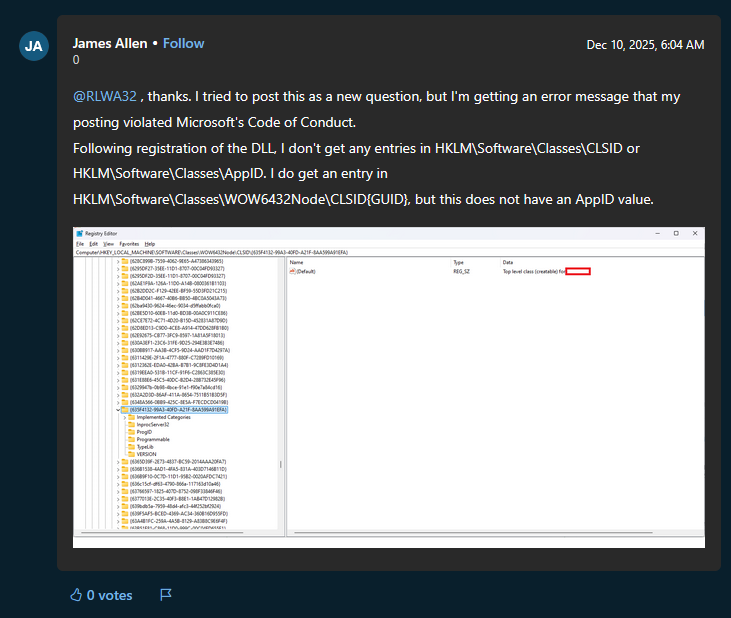Click folder icon of {6319EEA0-531B...} key
Viewport: 731px width, 618px height.
point(124,372)
